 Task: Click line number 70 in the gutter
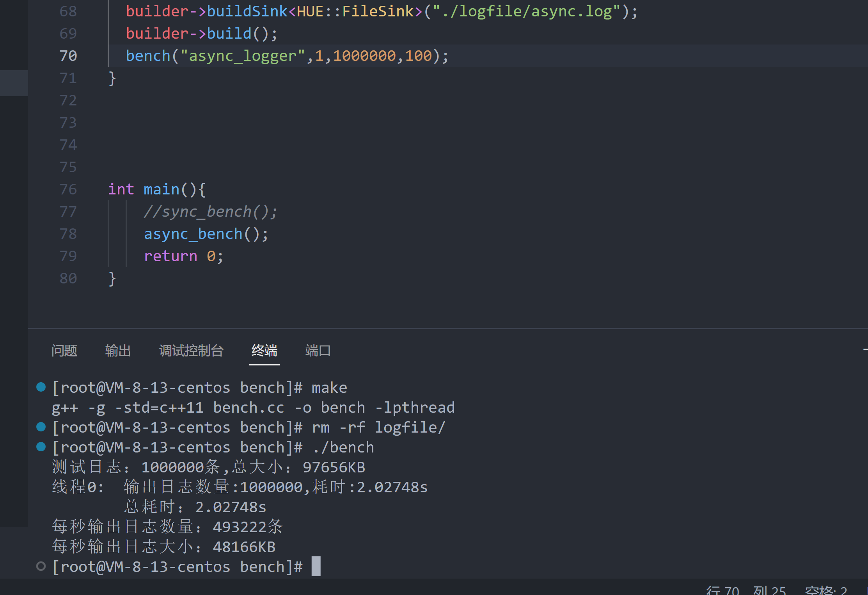click(x=68, y=56)
